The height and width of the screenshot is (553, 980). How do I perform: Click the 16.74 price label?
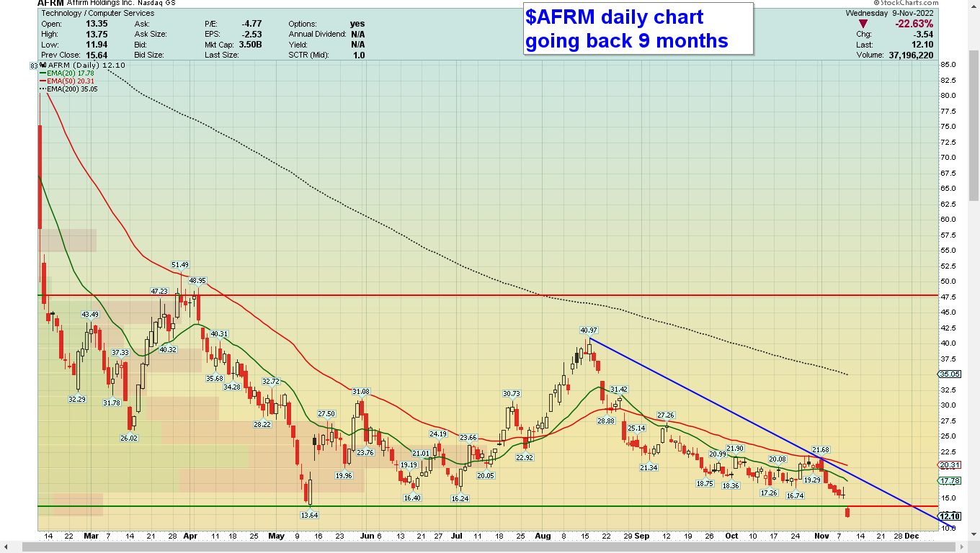coord(795,495)
